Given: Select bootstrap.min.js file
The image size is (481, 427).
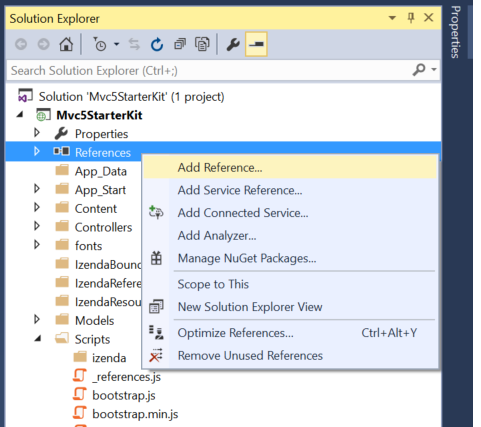Looking at the screenshot, I should pos(135,414).
